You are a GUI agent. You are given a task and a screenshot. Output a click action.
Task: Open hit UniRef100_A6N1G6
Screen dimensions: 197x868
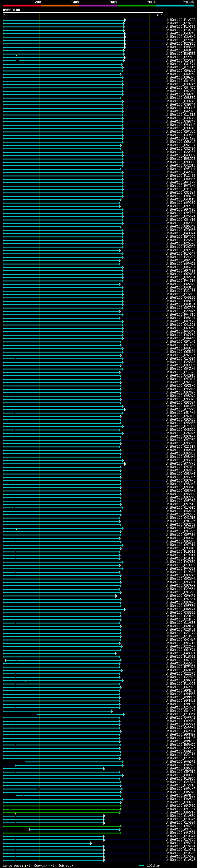pyautogui.click(x=180, y=796)
